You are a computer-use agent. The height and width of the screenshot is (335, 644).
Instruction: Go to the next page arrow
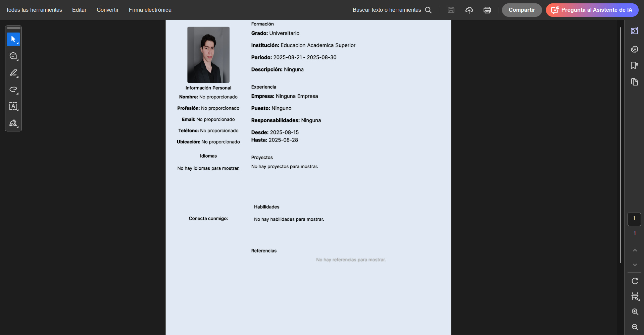click(635, 265)
